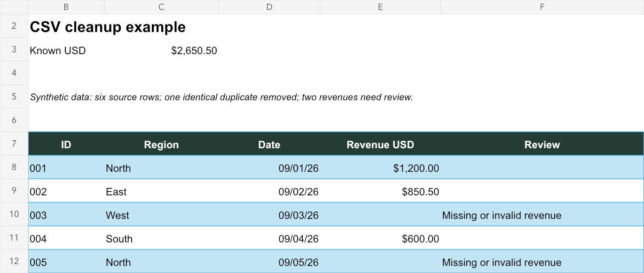Select row 12 header
644x273 pixels.
14,261
